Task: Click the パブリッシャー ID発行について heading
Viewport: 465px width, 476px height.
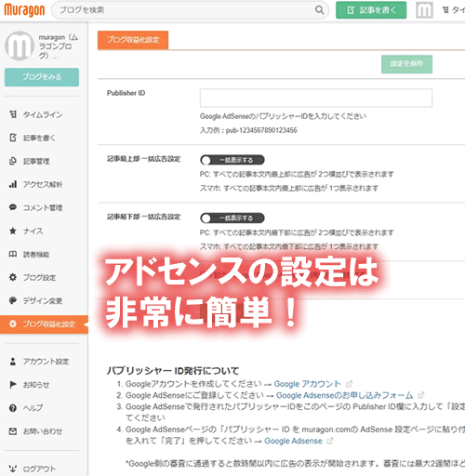Action: tap(173, 371)
